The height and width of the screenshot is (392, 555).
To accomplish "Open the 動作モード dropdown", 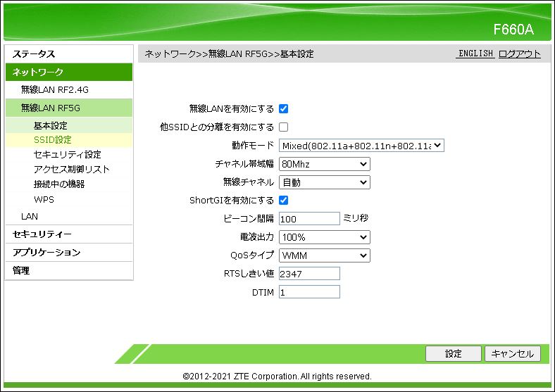I will coord(361,146).
